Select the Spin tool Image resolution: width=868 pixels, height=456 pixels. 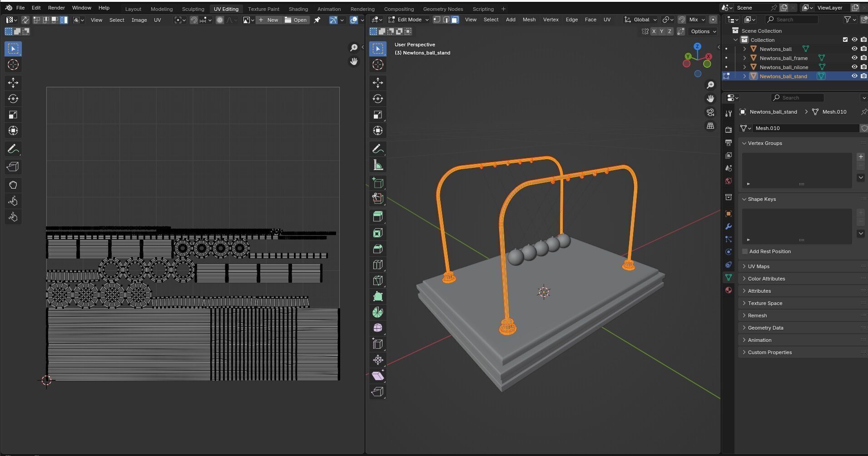click(377, 312)
